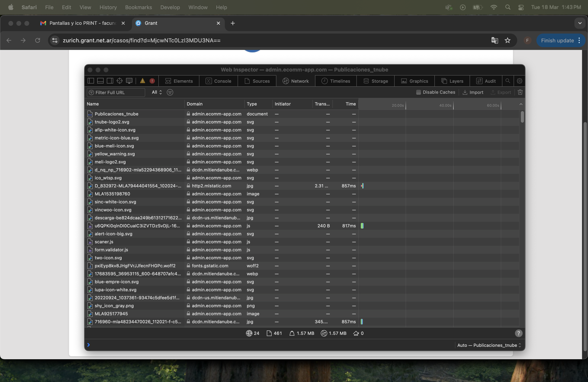Click the filter options circle icon next to All
The image size is (588, 382).
click(170, 92)
